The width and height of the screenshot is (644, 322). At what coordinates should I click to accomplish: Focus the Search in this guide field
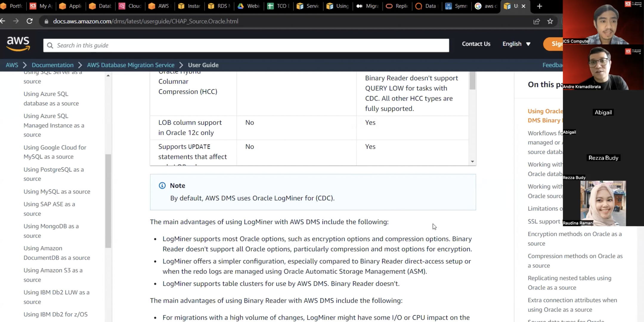point(246,45)
